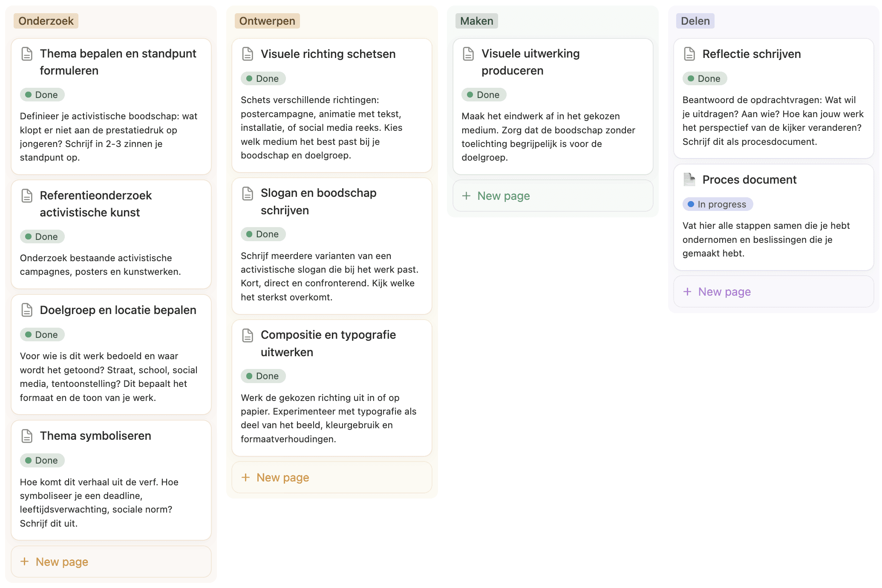Click the Proces document file icon
Viewport: 882px width, 588px height.
[689, 180]
